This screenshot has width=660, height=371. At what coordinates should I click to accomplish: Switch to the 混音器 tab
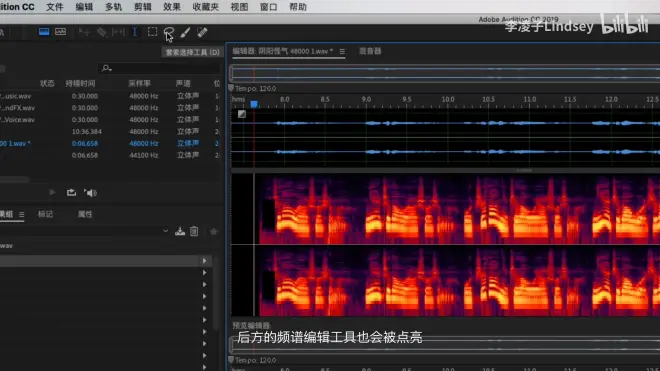click(370, 51)
